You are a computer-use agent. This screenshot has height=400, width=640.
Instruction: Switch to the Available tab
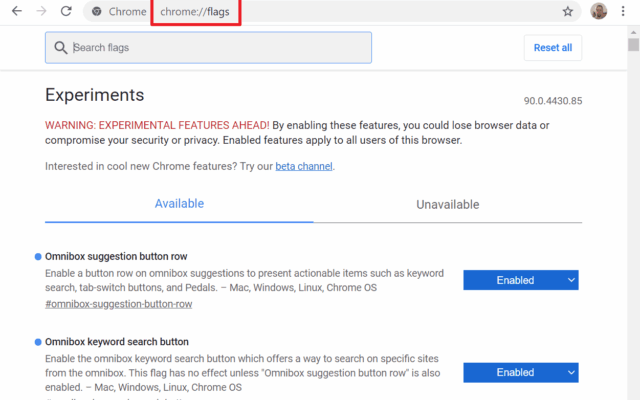pos(179,204)
